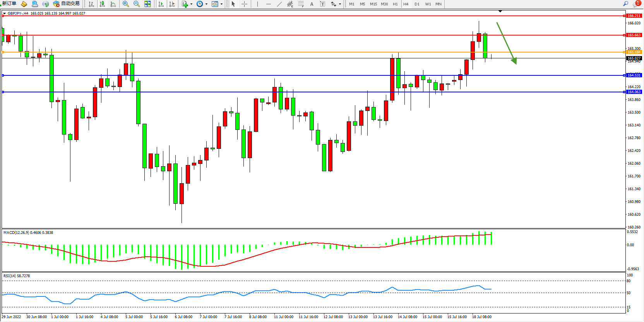
Task: Select the Crosshair tool
Action: (x=244, y=4)
